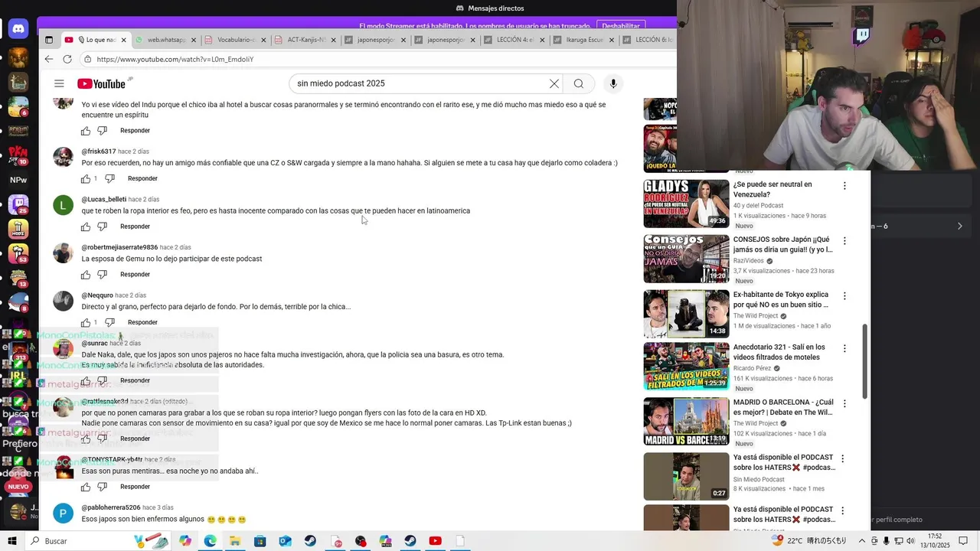
Task: Open options for 'Ex-habitante de Tokyo' video
Action: click(x=844, y=296)
